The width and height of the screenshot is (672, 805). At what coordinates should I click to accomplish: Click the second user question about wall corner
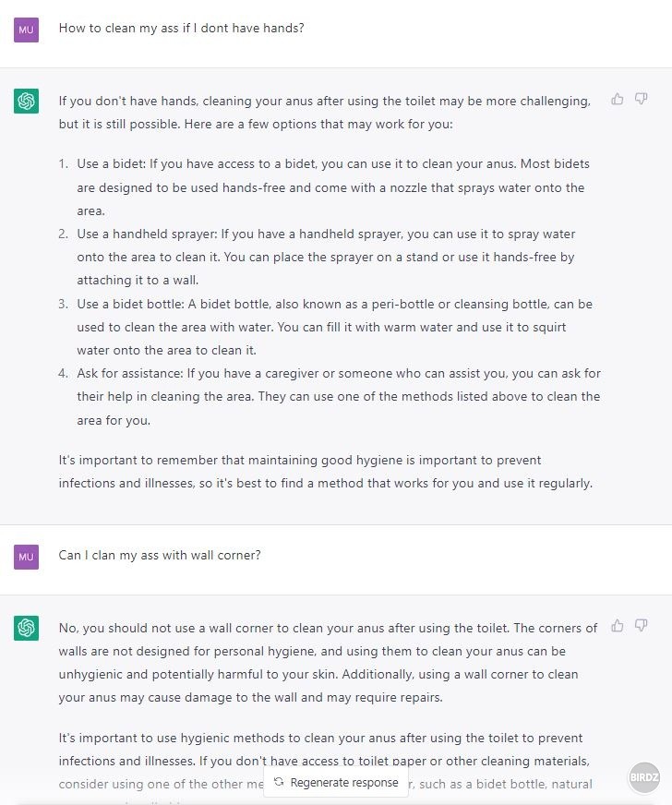(160, 556)
